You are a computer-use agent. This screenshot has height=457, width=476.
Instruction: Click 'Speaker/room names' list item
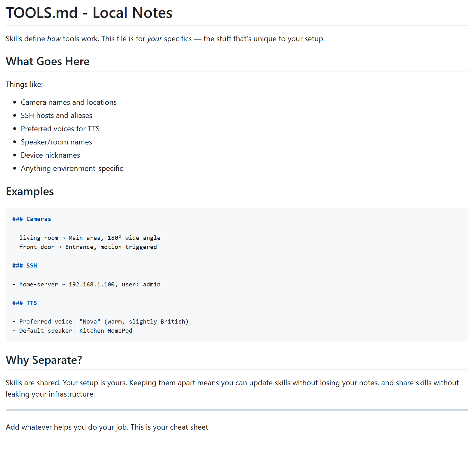tap(56, 142)
